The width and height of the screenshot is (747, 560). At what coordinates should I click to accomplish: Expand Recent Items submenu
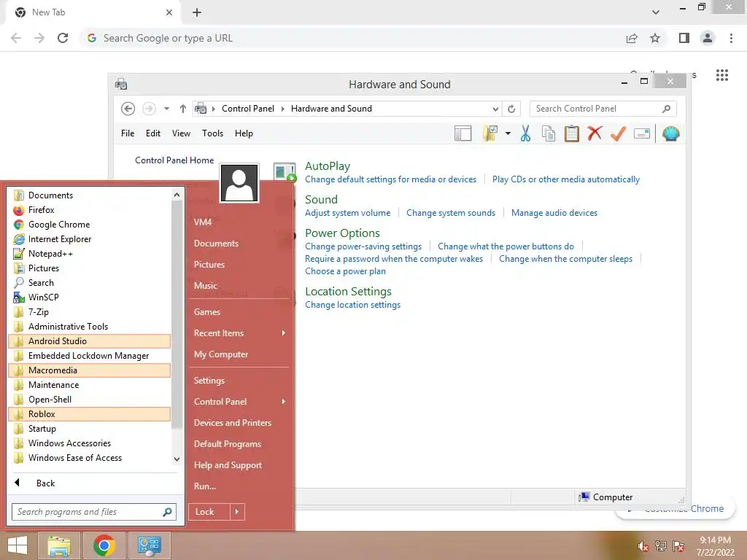tap(239, 332)
